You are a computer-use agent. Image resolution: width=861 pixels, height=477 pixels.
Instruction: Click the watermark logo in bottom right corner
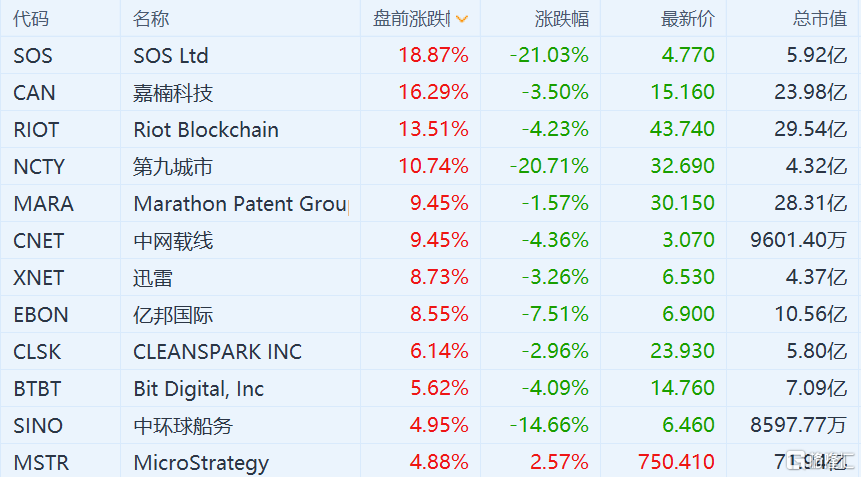point(819,461)
